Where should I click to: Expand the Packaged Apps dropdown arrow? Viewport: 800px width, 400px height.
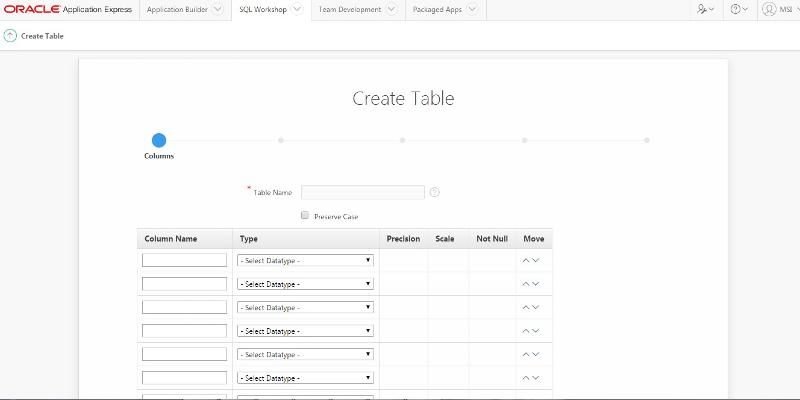point(472,9)
